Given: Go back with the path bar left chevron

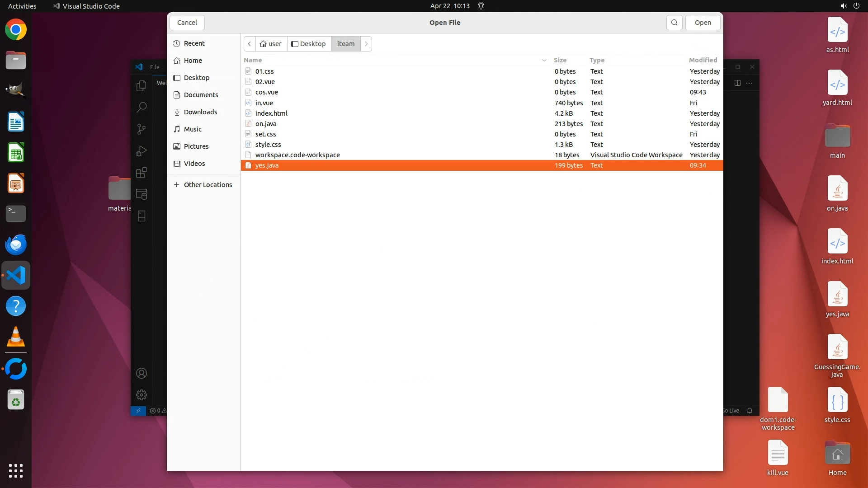Looking at the screenshot, I should [x=250, y=44].
